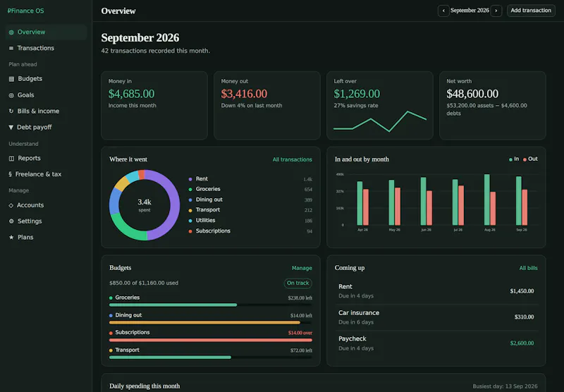Go to next month with right chevron
Image resolution: width=564 pixels, height=392 pixels.
(496, 11)
